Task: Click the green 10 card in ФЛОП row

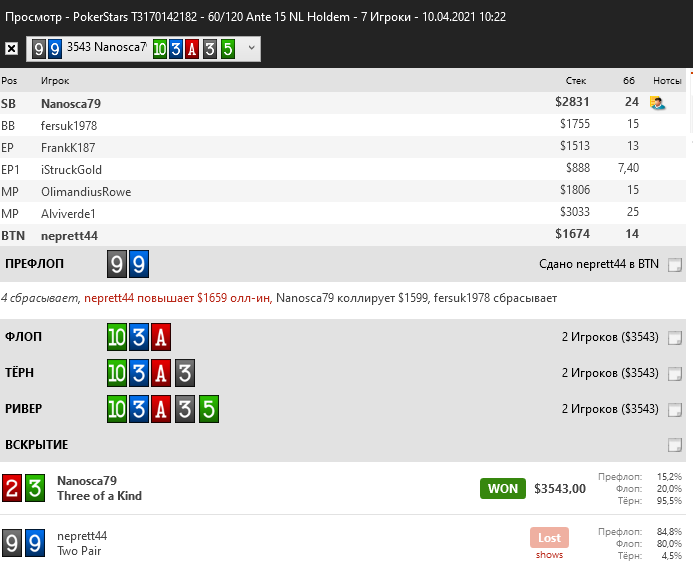Action: coord(117,337)
